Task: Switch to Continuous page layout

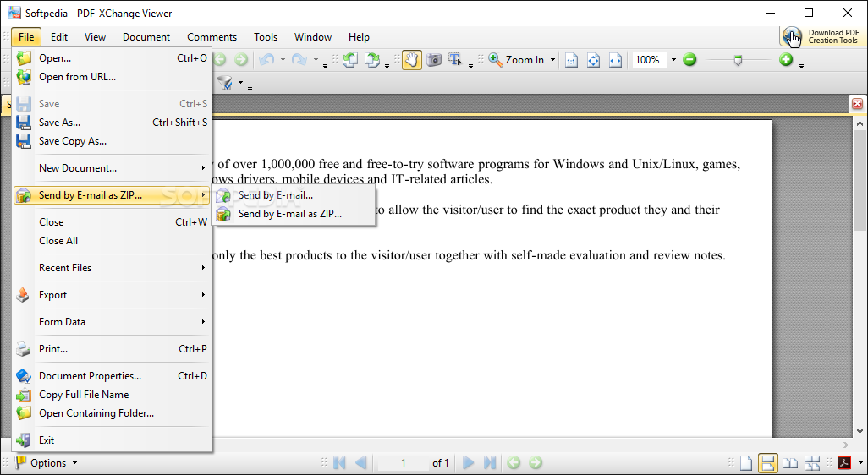Action: (768, 463)
